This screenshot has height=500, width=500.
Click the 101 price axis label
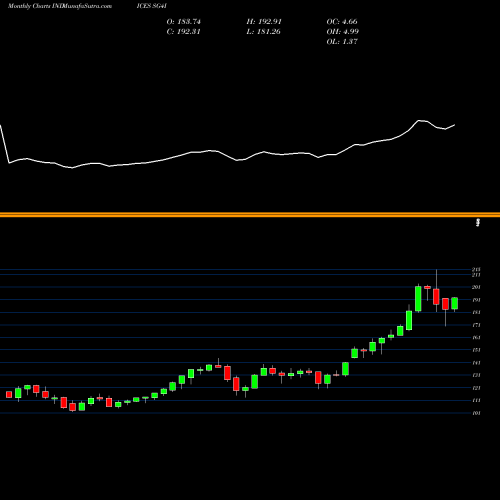point(476,413)
